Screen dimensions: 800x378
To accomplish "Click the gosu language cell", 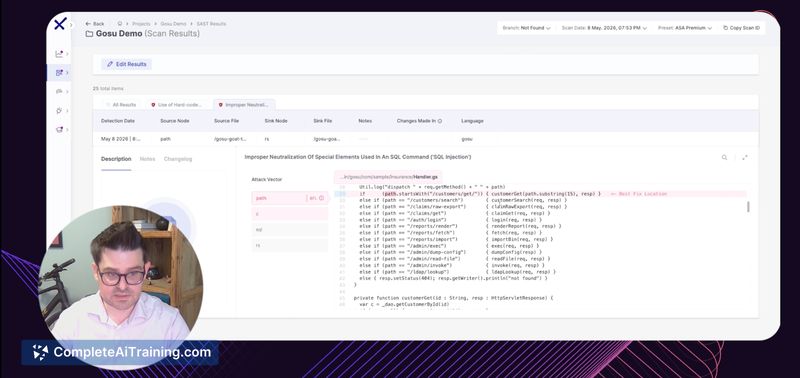I will click(x=467, y=139).
